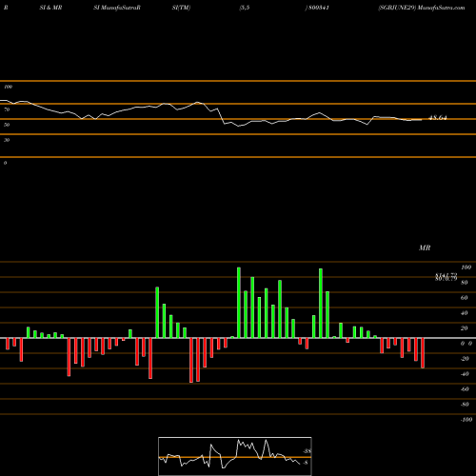Select the MR heading above the histogram

tap(425, 248)
